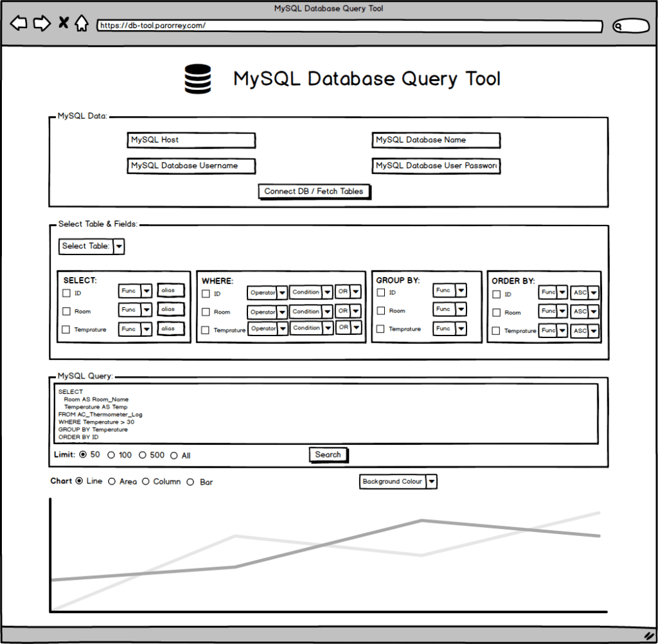Open Func dropdown for GROUP BY Room row
This screenshot has width=658, height=644.
coord(450,309)
